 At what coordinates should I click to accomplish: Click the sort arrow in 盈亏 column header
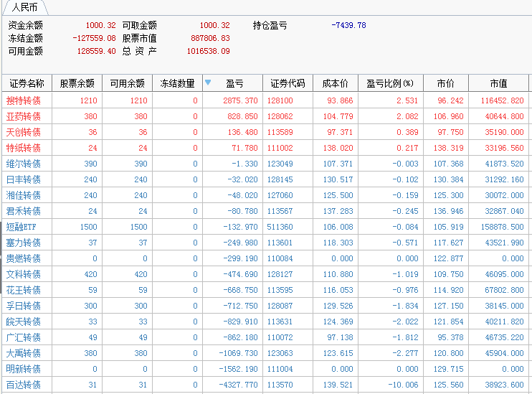click(208, 83)
